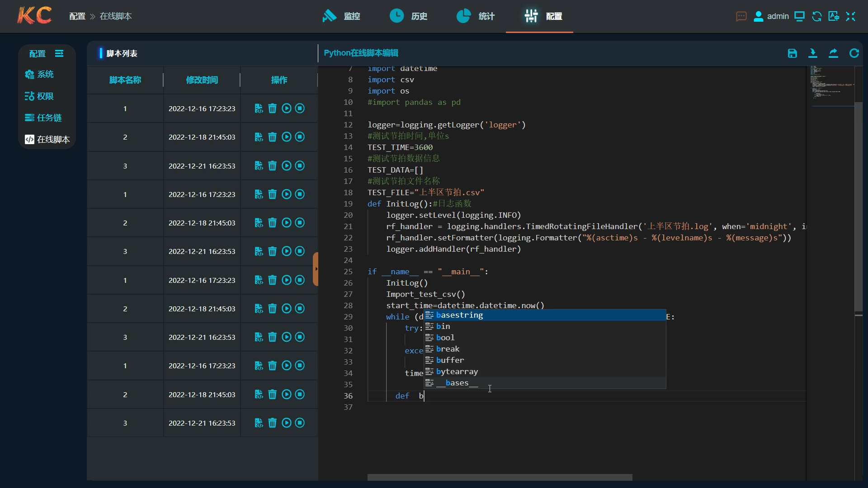The image size is (868, 488).
Task: Click the TEST_TIME=3600 code line
Action: (x=400, y=147)
